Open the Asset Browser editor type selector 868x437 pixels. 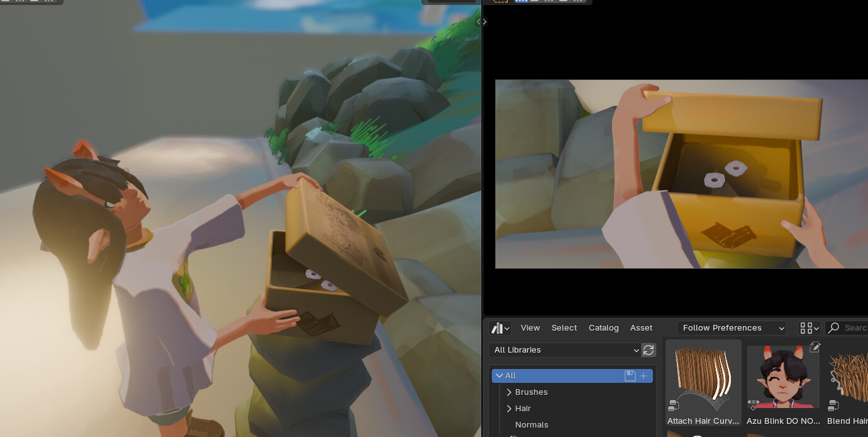pos(501,328)
